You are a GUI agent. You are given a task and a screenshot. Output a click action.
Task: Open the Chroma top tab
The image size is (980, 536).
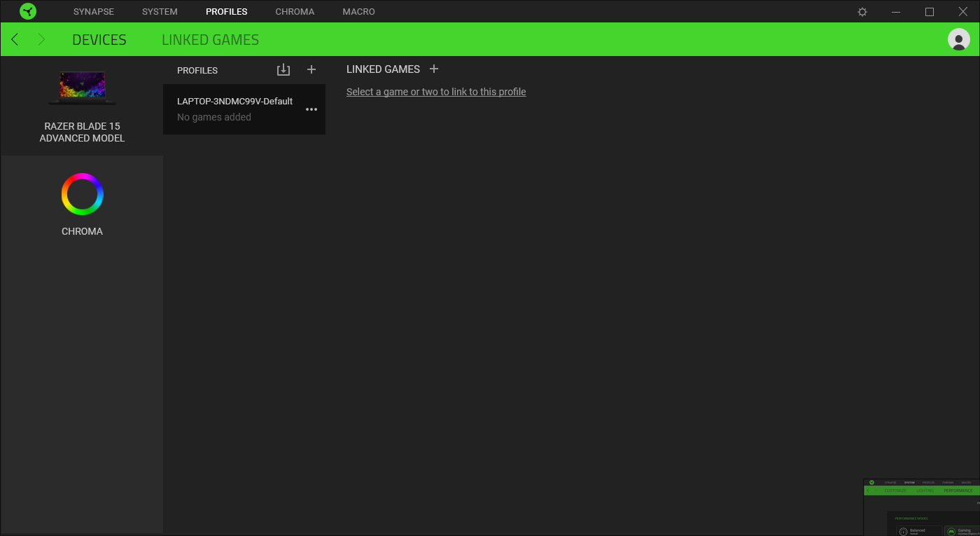295,12
